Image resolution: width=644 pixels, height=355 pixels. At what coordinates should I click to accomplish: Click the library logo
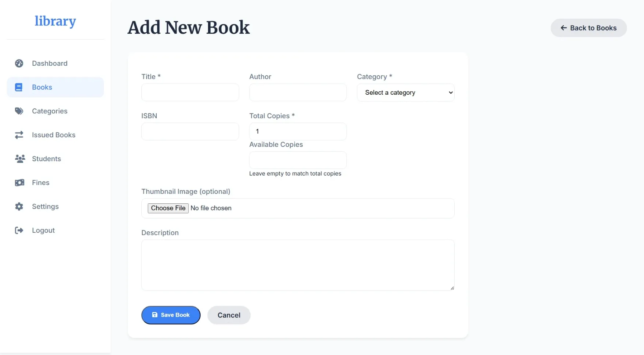coord(55,22)
